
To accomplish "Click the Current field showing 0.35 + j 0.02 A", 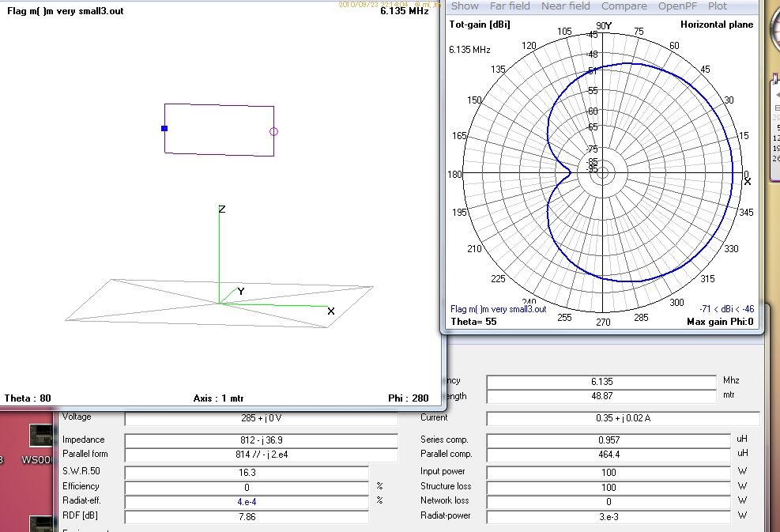I will (x=623, y=418).
